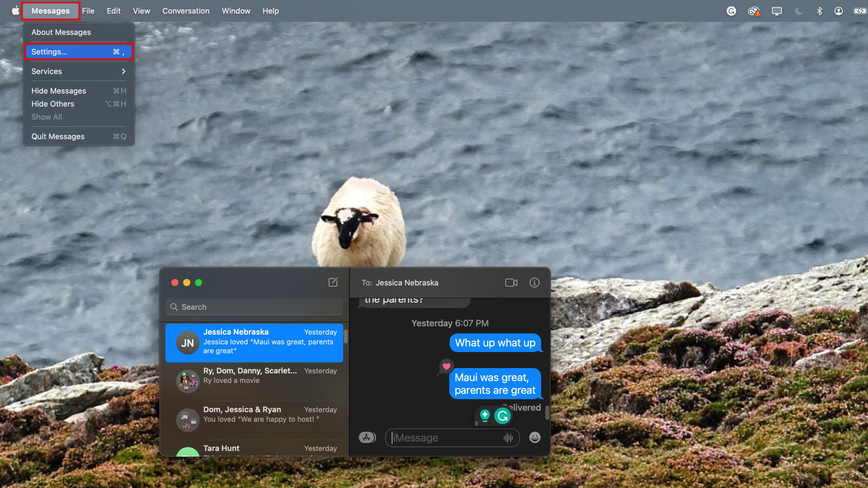Click the compose new message icon
Screen dimensions: 868x488
coord(333,282)
